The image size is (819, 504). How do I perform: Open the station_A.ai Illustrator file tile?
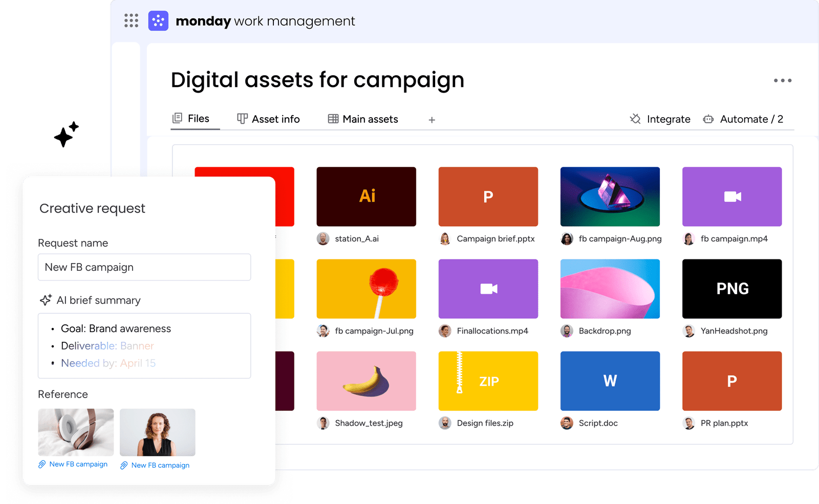pos(366,196)
